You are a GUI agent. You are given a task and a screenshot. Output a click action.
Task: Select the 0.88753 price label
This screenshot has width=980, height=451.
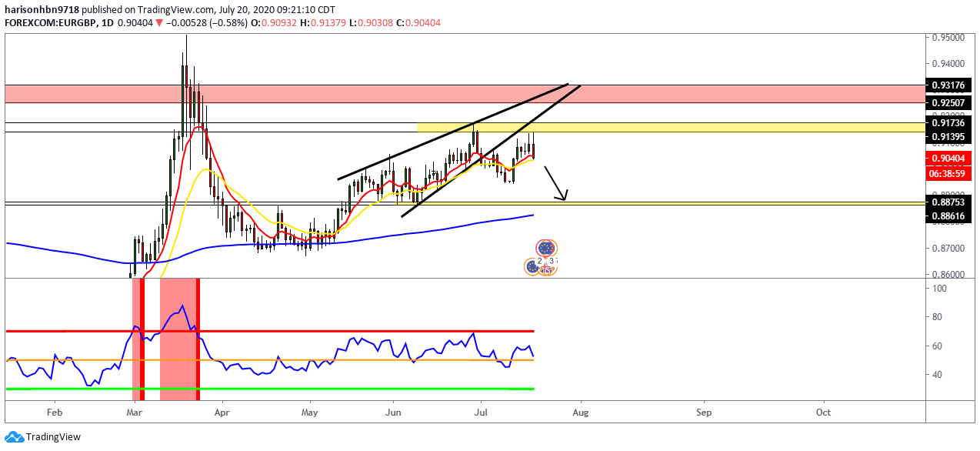(x=947, y=202)
